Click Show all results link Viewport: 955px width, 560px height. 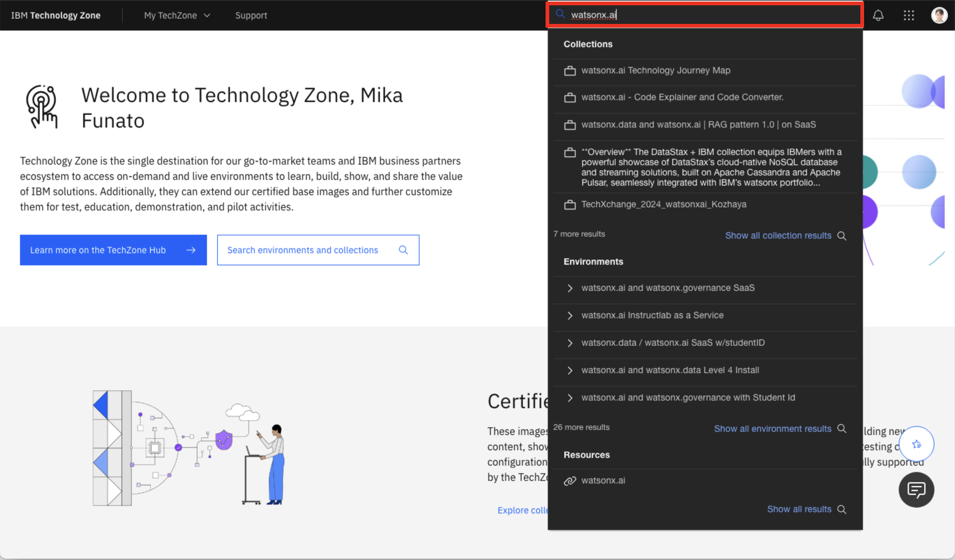[x=799, y=510]
